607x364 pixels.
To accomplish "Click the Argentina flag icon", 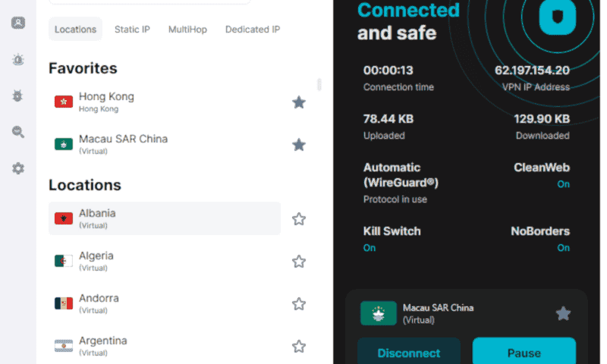I will click(64, 346).
